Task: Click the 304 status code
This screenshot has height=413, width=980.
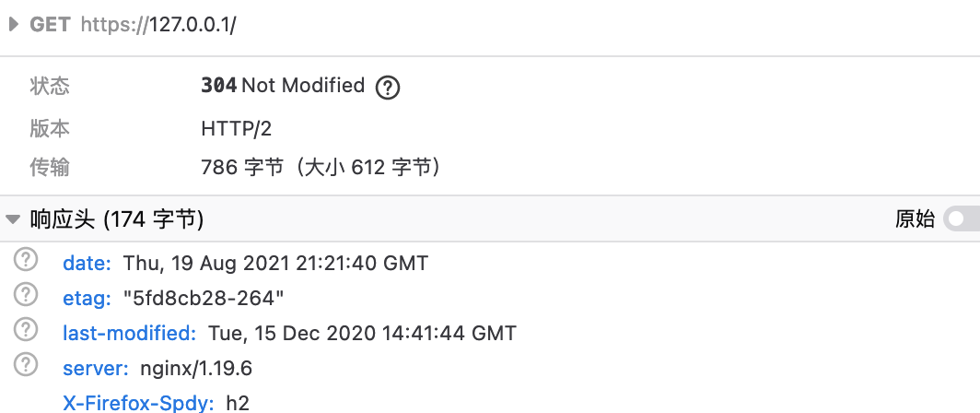Action: point(219,85)
